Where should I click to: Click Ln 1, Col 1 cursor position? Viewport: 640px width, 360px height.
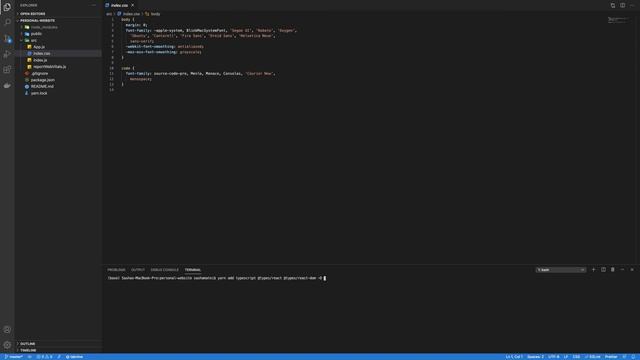[514, 357]
